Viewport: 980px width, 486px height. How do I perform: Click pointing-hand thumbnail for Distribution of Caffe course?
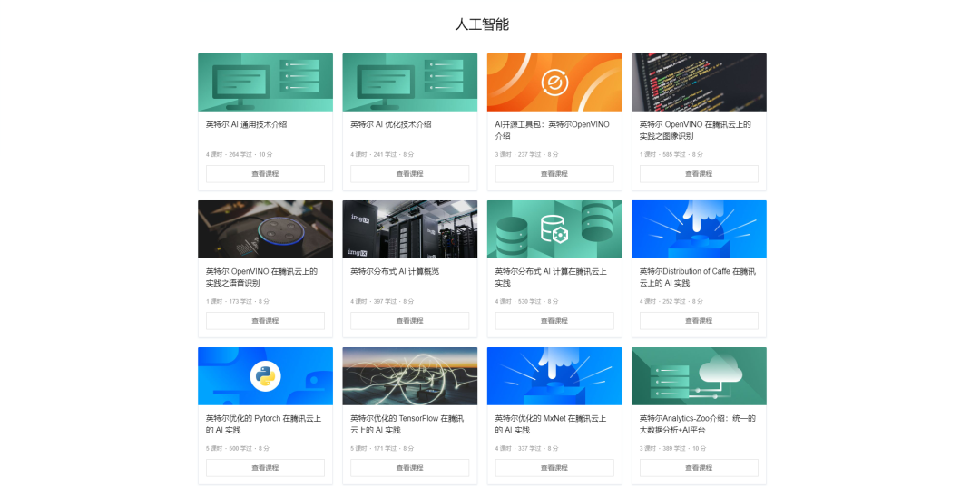coord(699,229)
